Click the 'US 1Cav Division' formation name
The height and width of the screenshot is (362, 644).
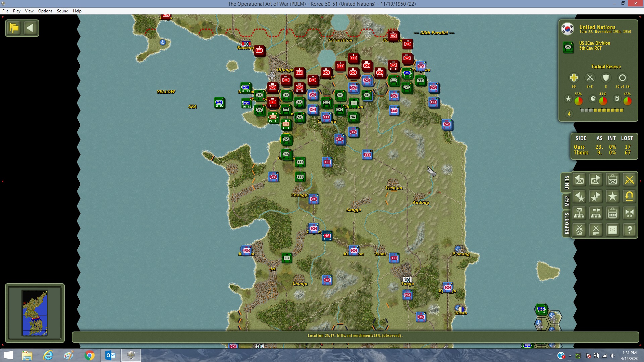coord(595,43)
